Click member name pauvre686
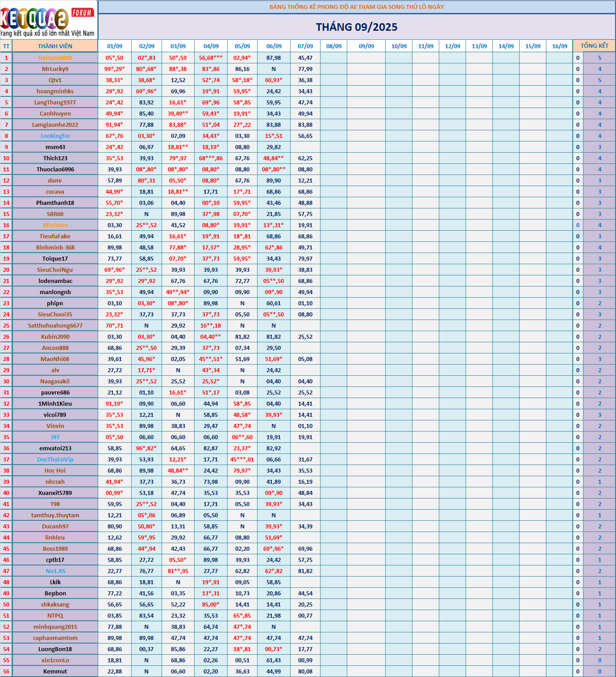The image size is (616, 677). pyautogui.click(x=55, y=392)
